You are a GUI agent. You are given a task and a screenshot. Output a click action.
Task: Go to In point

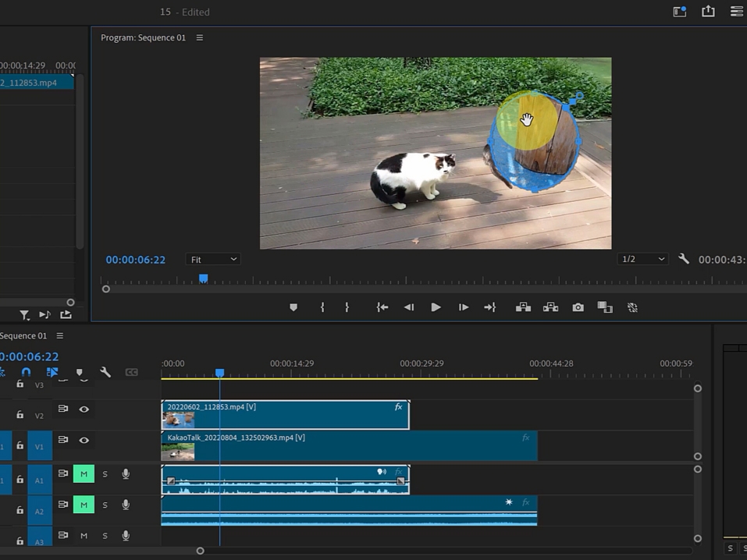(x=382, y=307)
